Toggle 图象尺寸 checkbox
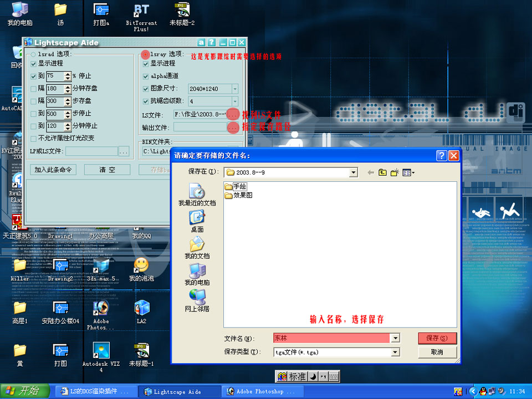This screenshot has width=532, height=399. [x=146, y=89]
